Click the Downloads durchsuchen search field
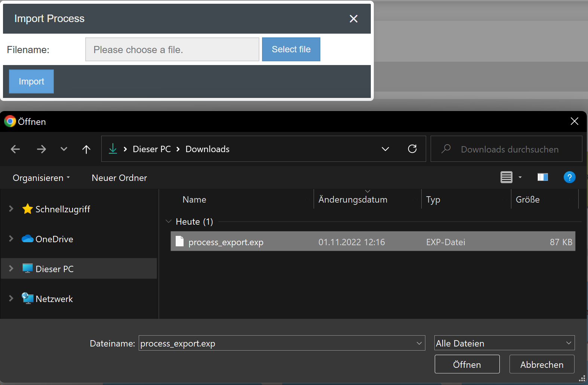 tap(510, 149)
